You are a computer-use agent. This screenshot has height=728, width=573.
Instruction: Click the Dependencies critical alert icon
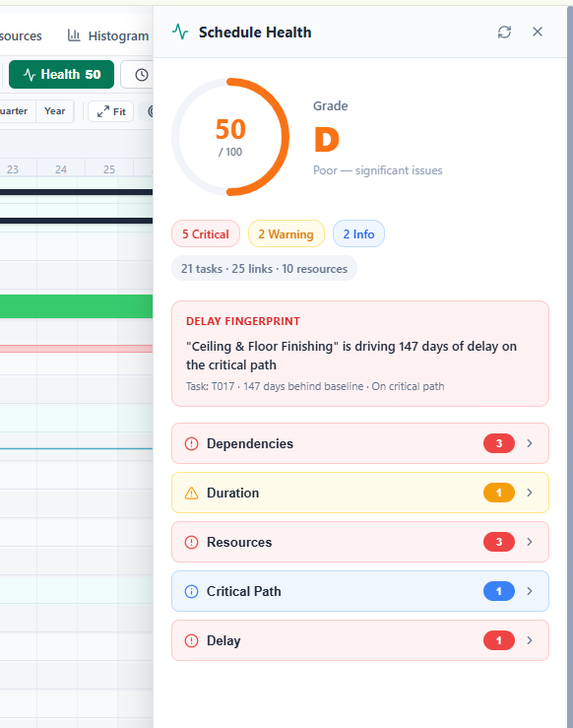[192, 444]
